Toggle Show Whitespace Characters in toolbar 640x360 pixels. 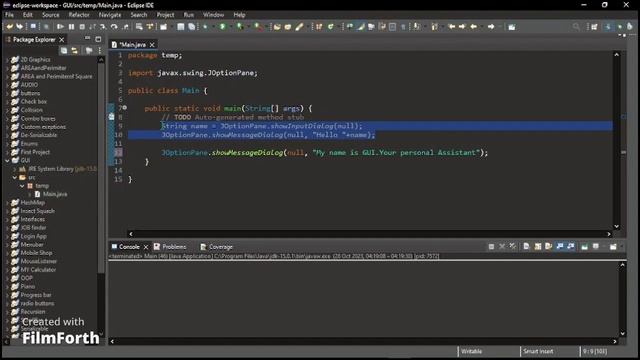403,27
